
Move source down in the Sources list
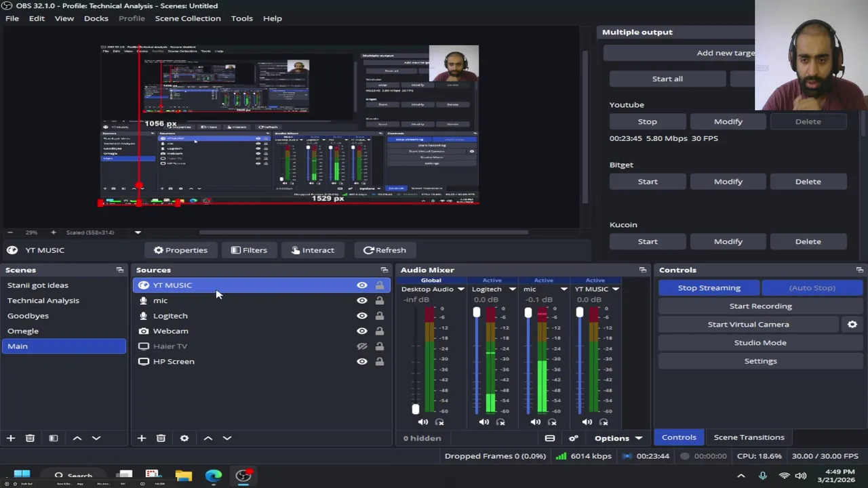(227, 439)
